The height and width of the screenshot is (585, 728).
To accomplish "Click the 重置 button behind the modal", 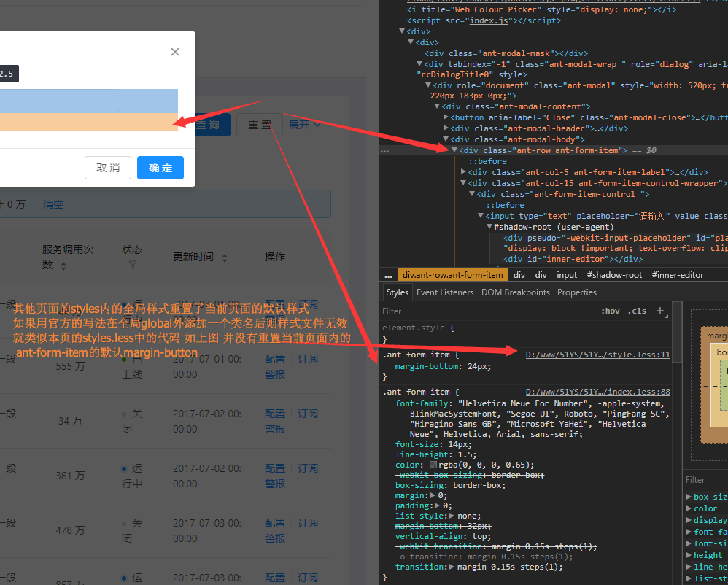I will pyautogui.click(x=260, y=125).
